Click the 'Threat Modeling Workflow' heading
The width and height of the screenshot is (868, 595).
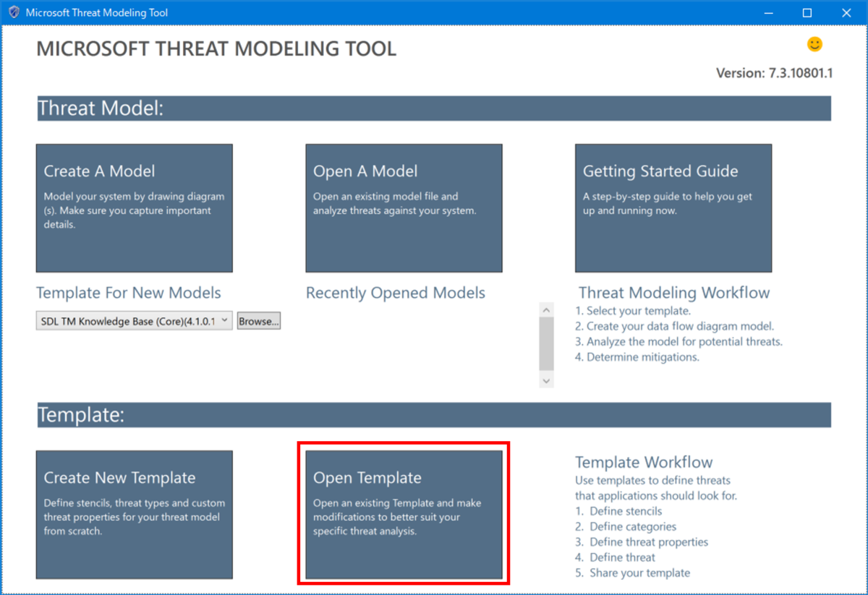tap(674, 293)
